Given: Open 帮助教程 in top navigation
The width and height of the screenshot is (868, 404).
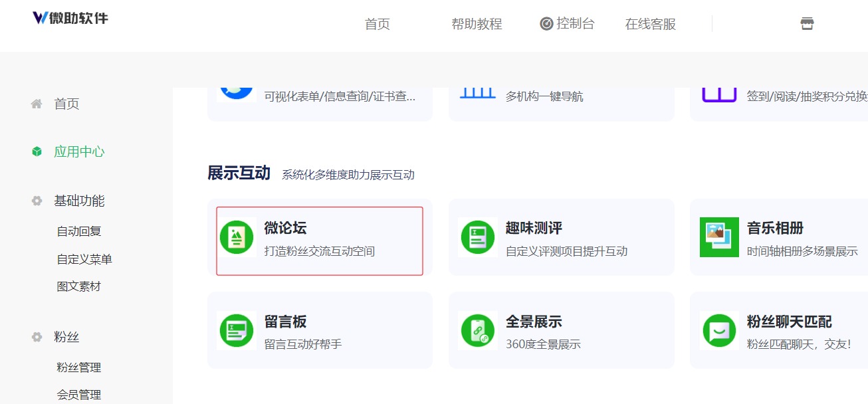Looking at the screenshot, I should tap(477, 24).
